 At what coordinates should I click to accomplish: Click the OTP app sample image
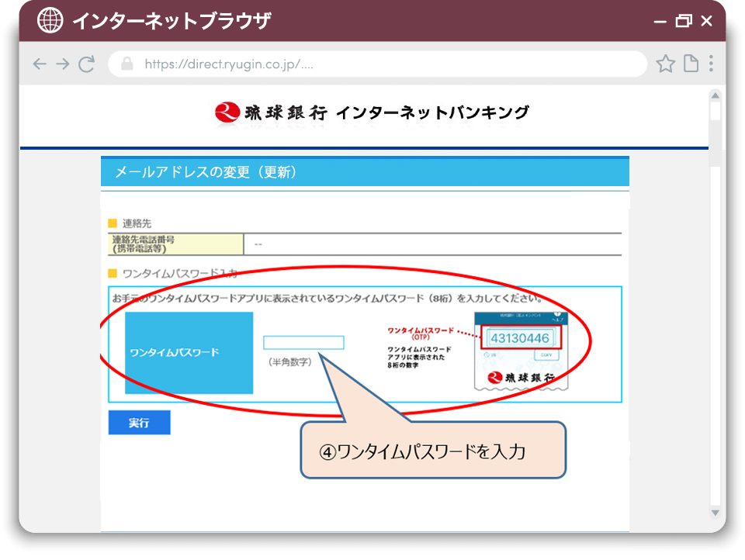521,351
